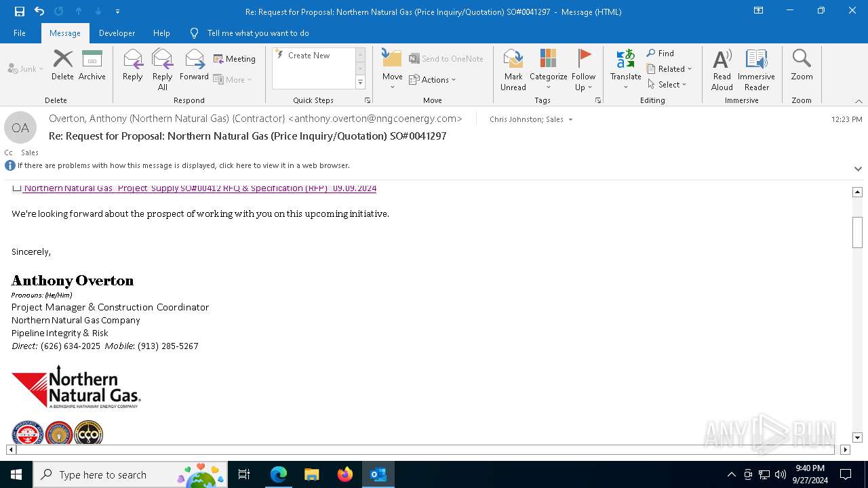Click the Windows search box

pos(131,474)
